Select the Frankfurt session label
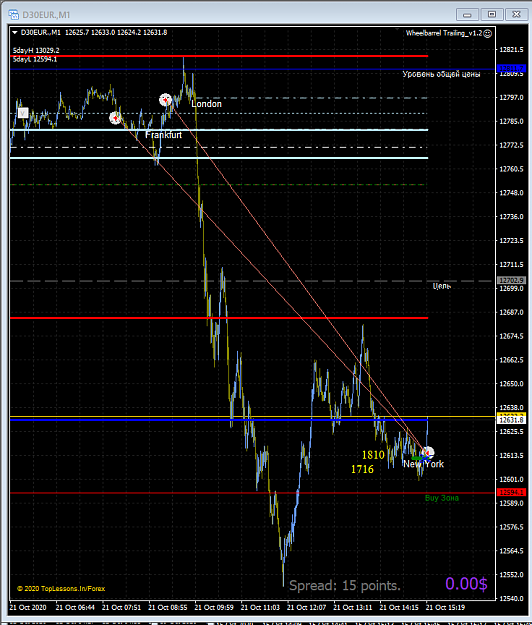This screenshot has width=532, height=625. pos(163,135)
